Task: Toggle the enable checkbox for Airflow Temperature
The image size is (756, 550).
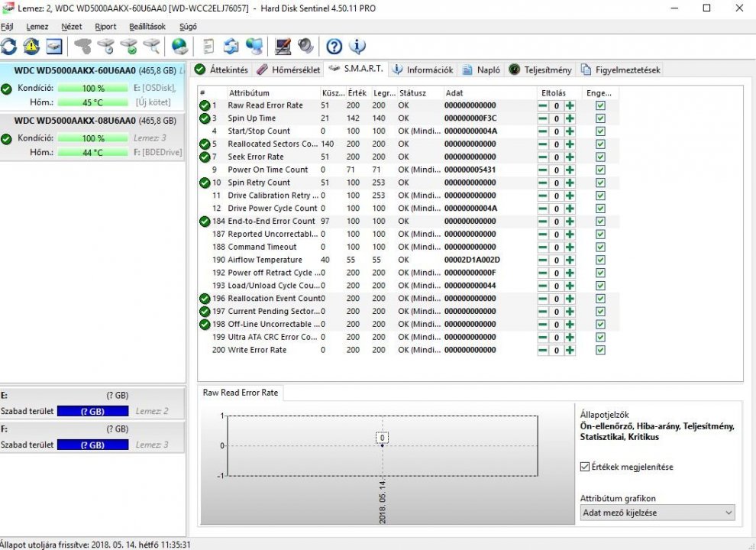Action: [600, 260]
